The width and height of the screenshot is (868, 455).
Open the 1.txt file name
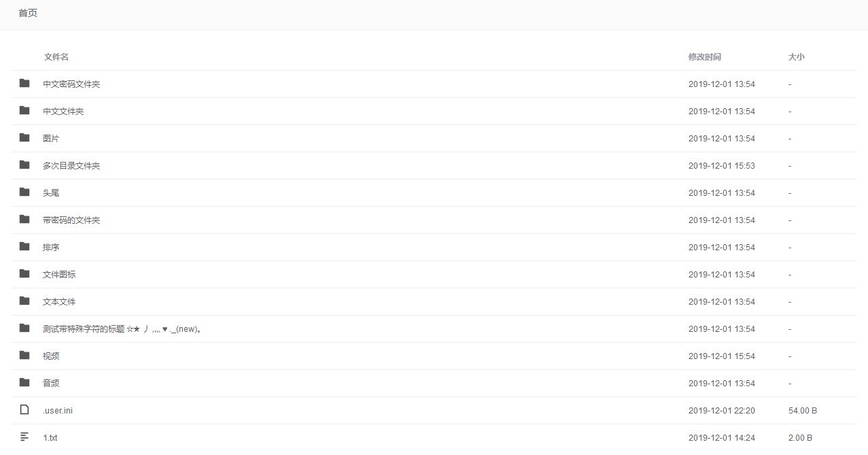coord(50,438)
